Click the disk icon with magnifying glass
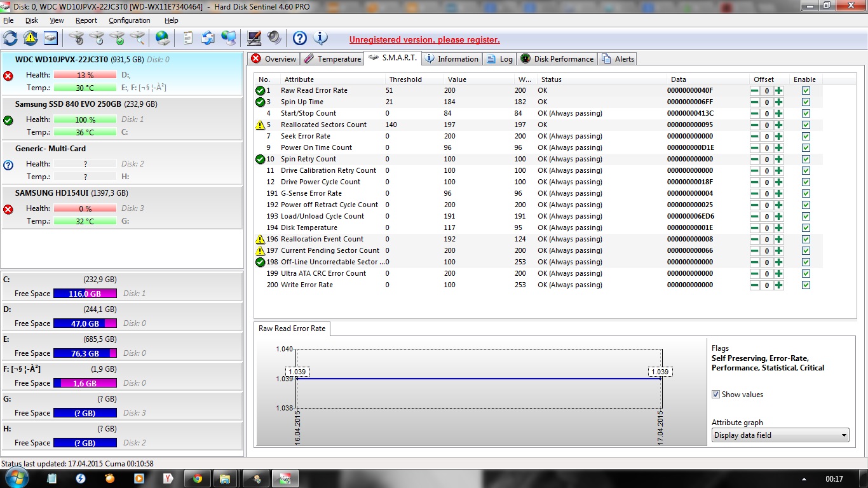 click(137, 38)
